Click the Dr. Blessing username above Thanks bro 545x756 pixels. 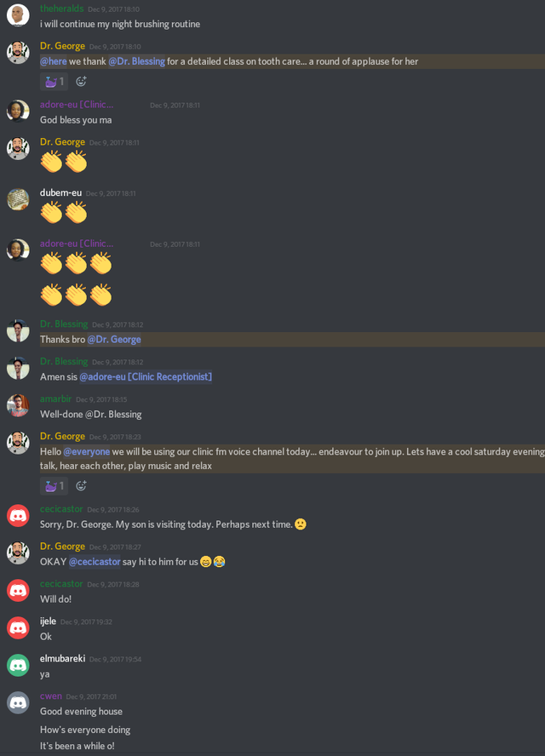click(x=64, y=324)
